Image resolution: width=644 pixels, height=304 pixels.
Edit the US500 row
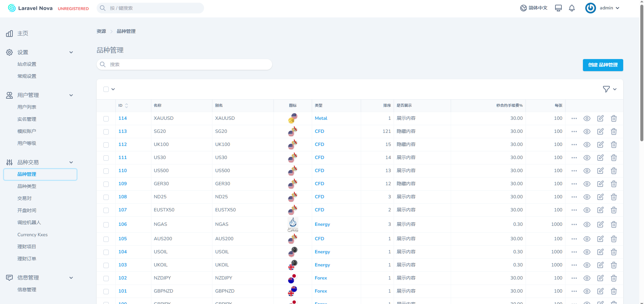point(600,171)
